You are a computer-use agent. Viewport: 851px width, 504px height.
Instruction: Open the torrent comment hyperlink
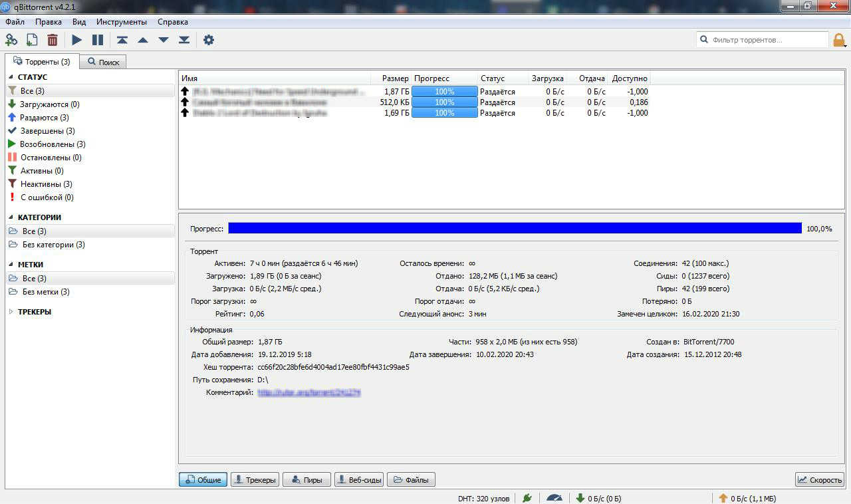pos(308,392)
